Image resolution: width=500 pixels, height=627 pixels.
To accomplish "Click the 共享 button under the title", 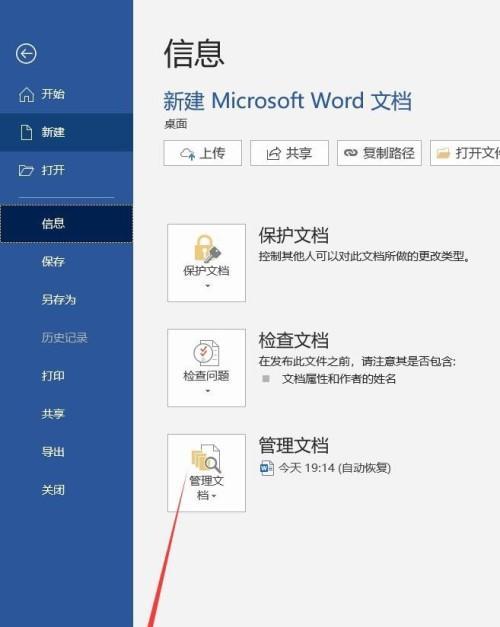I will pyautogui.click(x=289, y=153).
